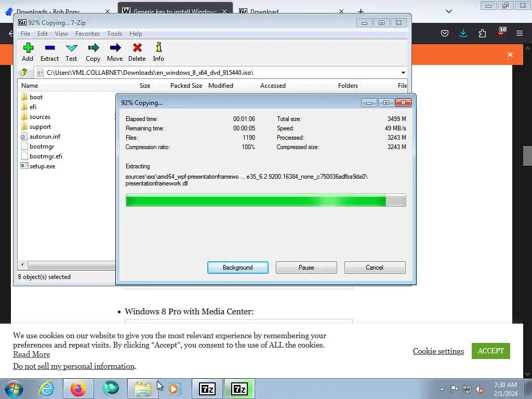The height and width of the screenshot is (399, 532).
Task: Switch to Generic key to install Windows tab
Action: 175,10
